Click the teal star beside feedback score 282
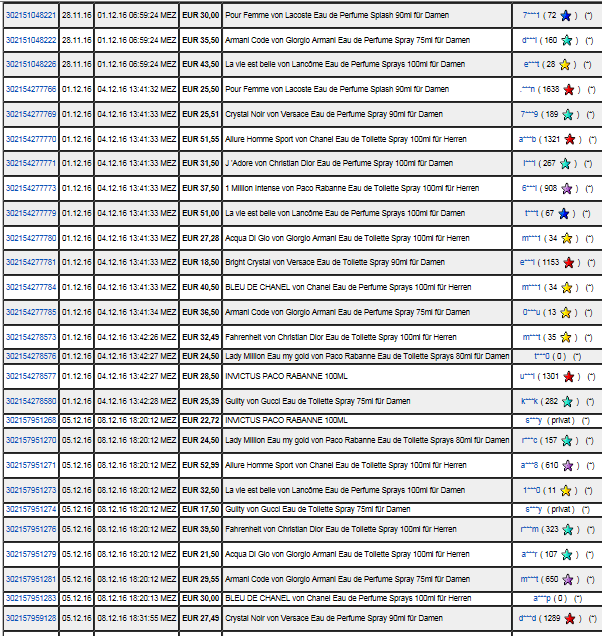 coord(567,402)
